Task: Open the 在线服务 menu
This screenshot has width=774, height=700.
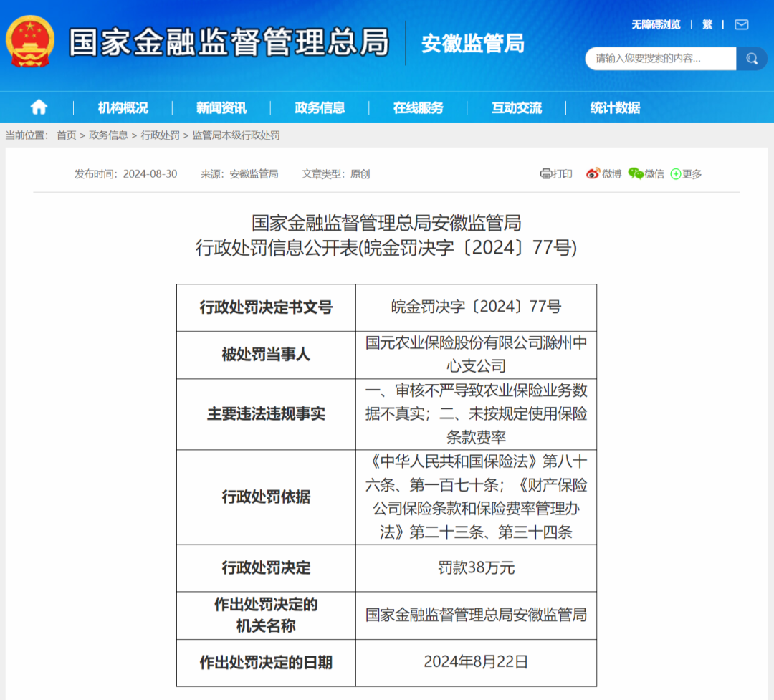Action: 418,107
